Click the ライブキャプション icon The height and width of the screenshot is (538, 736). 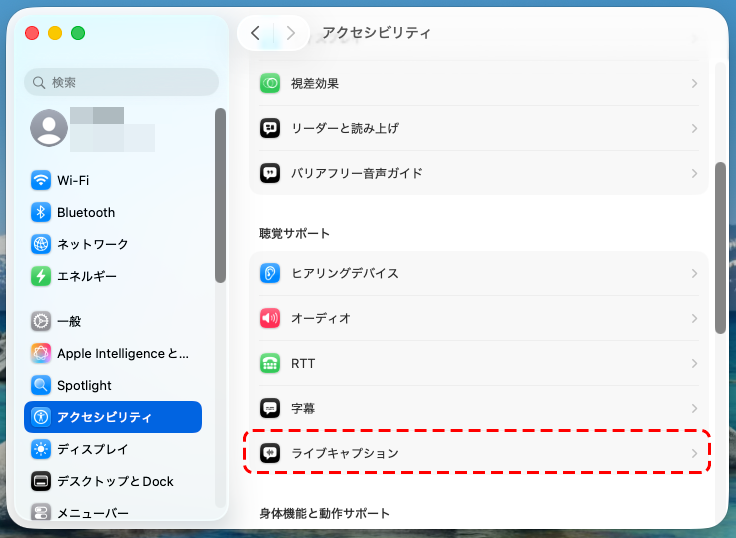[270, 453]
